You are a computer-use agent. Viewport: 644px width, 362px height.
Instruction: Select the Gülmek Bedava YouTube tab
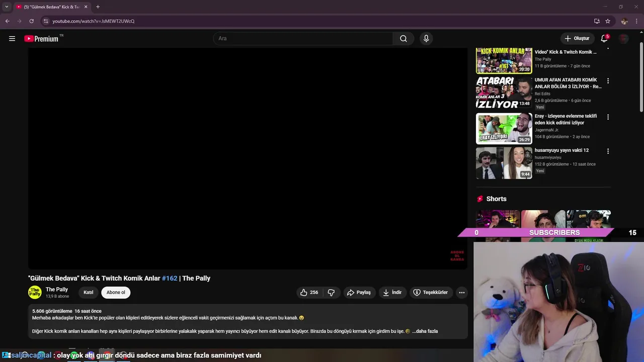click(x=51, y=7)
